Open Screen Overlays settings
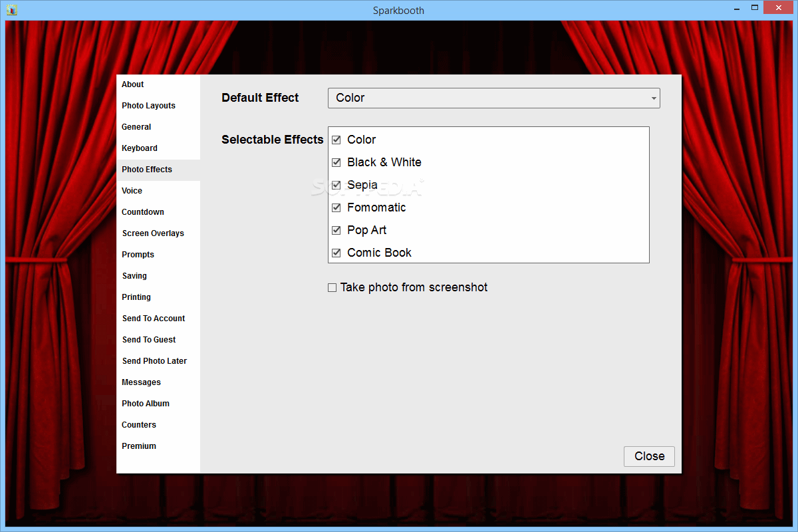 tap(158, 233)
